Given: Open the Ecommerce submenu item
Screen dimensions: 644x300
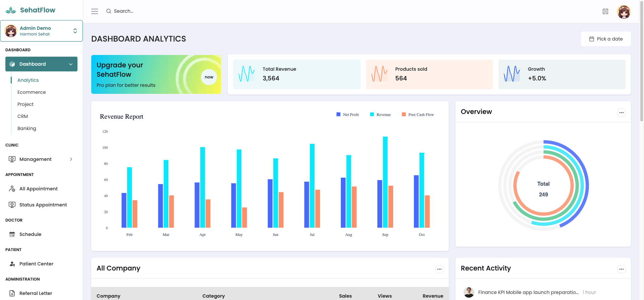Looking at the screenshot, I should (x=32, y=92).
